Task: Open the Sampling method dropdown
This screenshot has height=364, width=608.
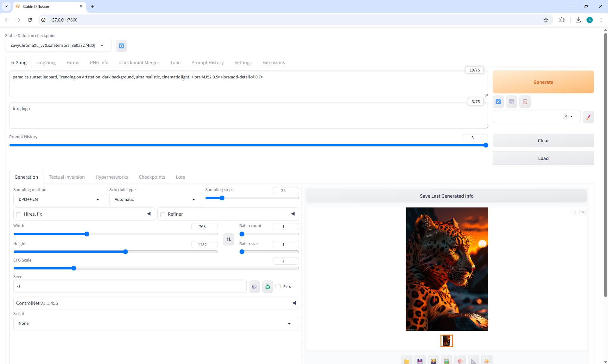Action: coord(60,200)
